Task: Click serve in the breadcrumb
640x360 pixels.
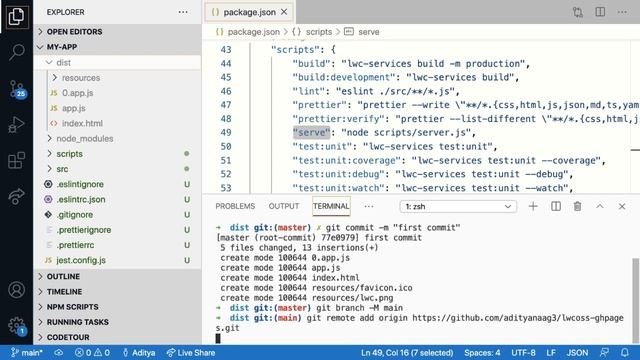Action: (x=369, y=32)
